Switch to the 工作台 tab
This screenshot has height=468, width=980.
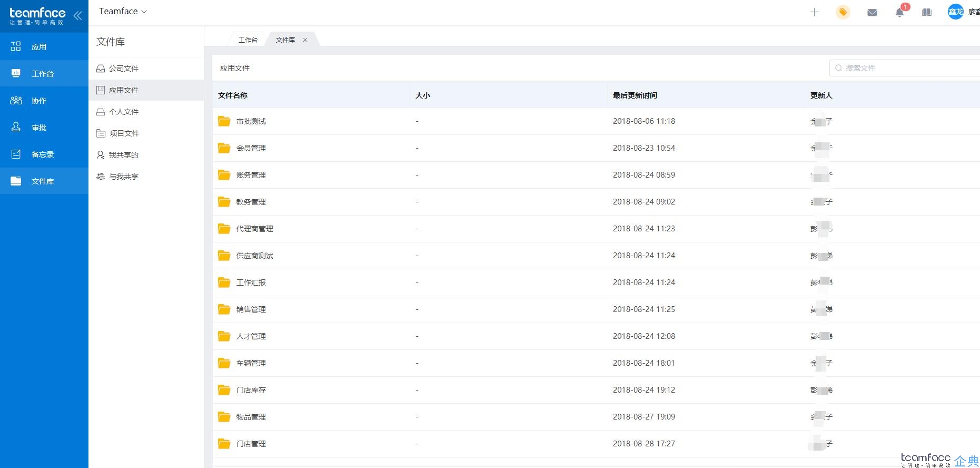tap(248, 40)
